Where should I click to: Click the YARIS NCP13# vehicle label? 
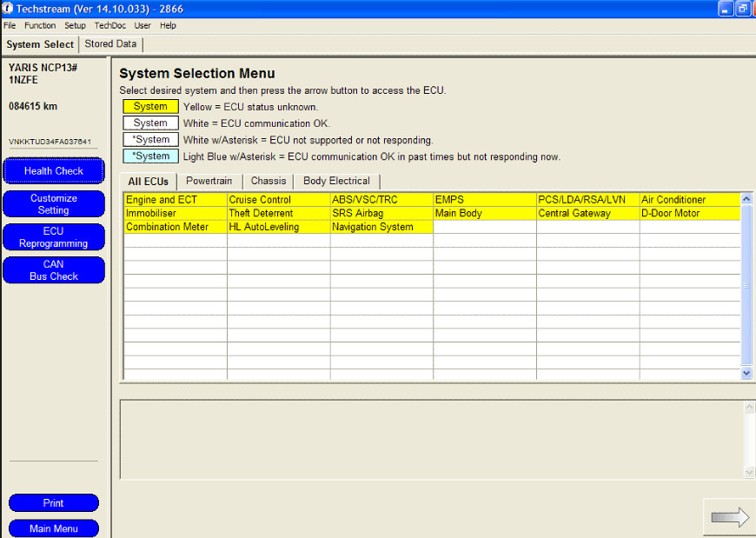[x=43, y=68]
